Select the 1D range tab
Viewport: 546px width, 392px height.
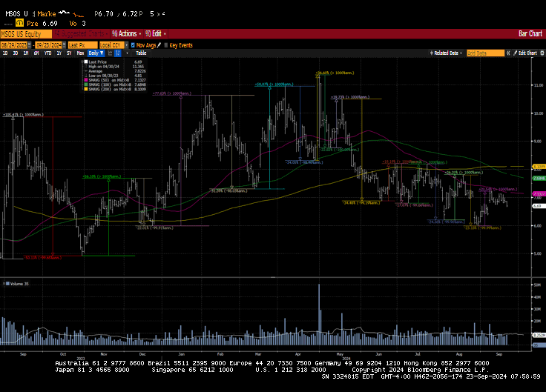pos(5,53)
